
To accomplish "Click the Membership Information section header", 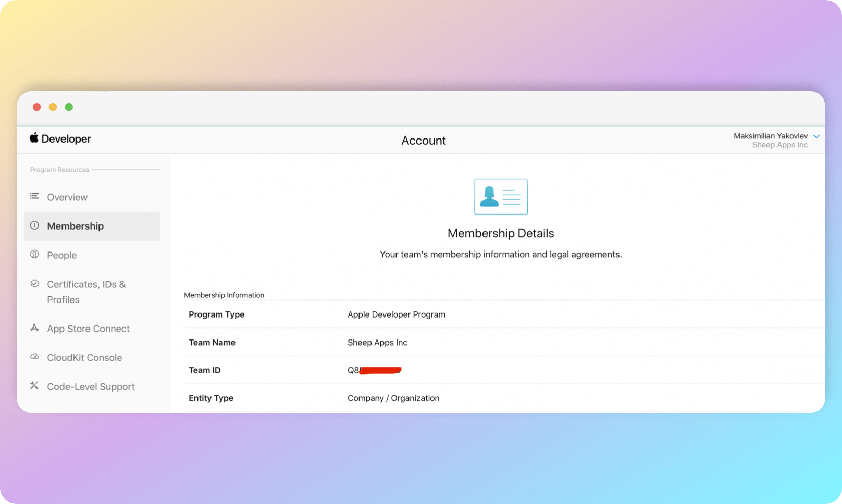I will [x=224, y=295].
